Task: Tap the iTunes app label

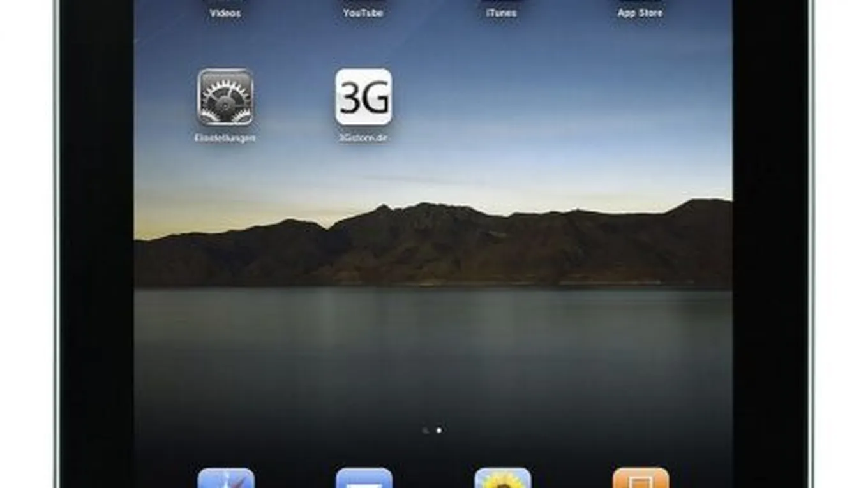Action: (x=501, y=13)
